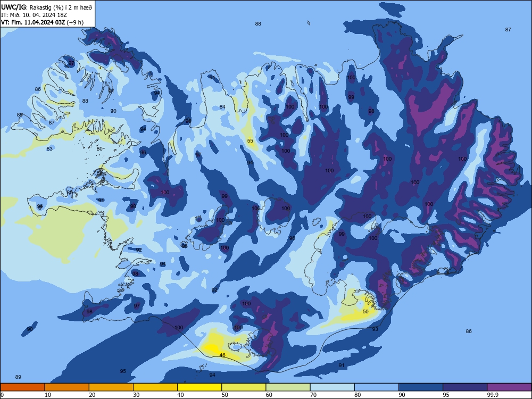Click the legend label 30
This screenshot has height=399, width=532.
coord(136,395)
